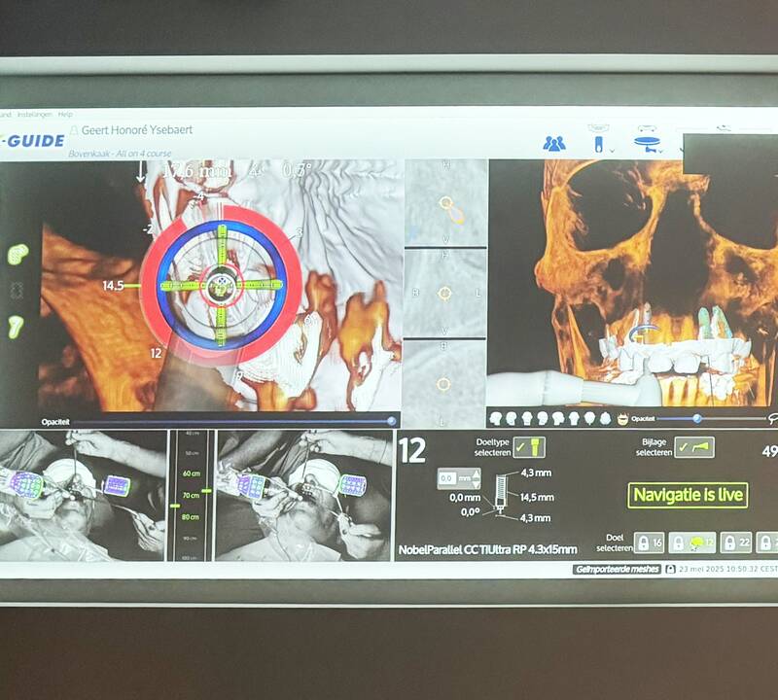Image resolution: width=778 pixels, height=700 pixels.
Task: Select the first head orientation preset icon
Action: [x=495, y=419]
